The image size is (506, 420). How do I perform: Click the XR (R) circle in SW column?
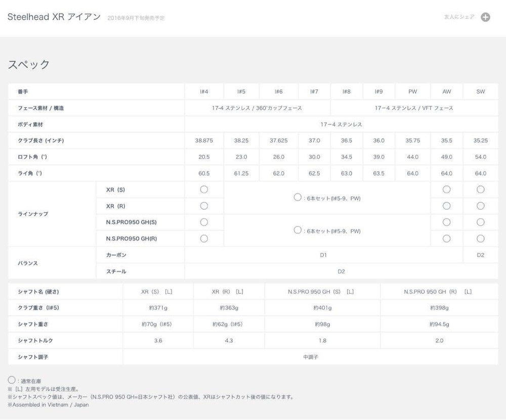click(480, 206)
